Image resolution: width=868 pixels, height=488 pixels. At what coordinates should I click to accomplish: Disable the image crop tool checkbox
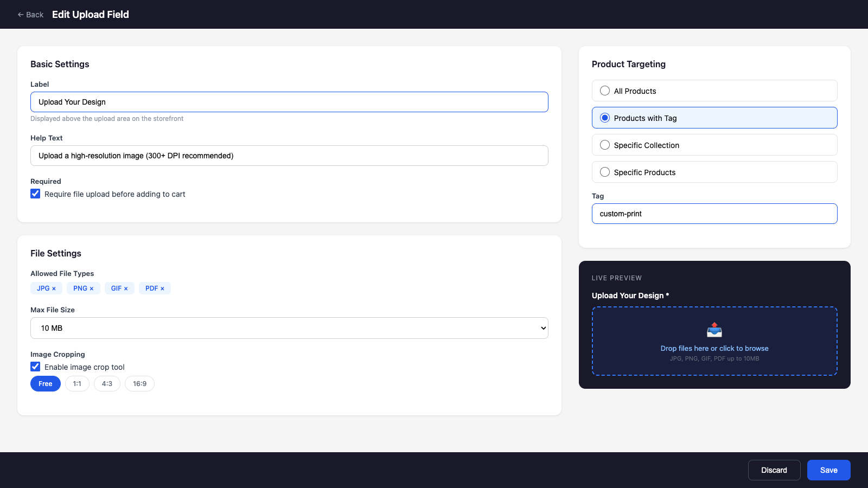[x=35, y=367]
